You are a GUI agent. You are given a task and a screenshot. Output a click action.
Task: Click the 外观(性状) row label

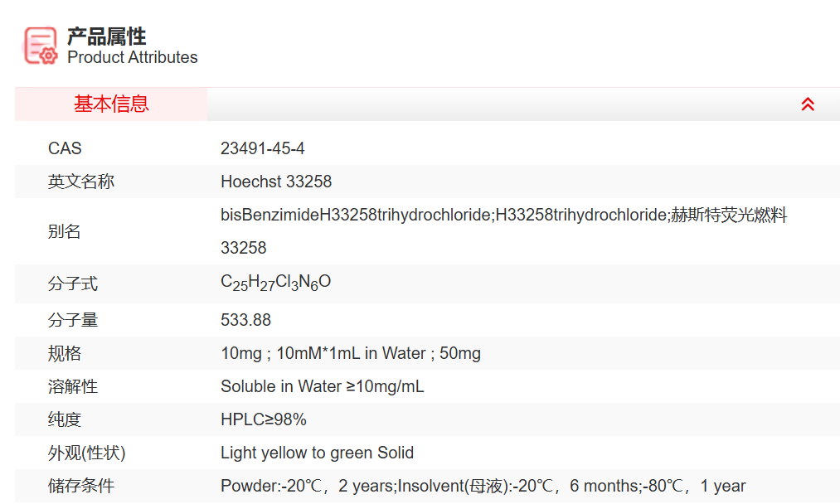click(x=87, y=453)
